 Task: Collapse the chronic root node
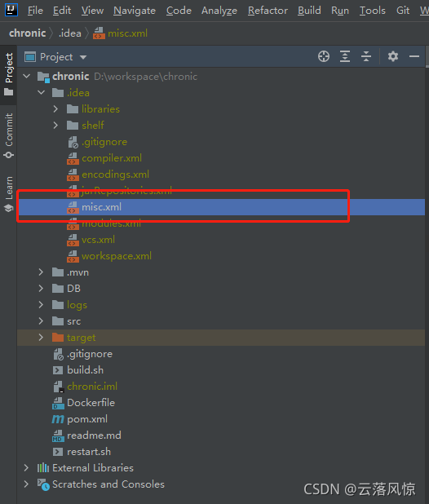coord(27,77)
